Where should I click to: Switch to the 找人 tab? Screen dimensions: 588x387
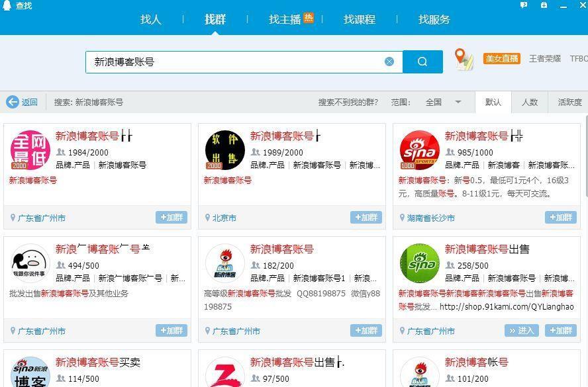tap(150, 20)
